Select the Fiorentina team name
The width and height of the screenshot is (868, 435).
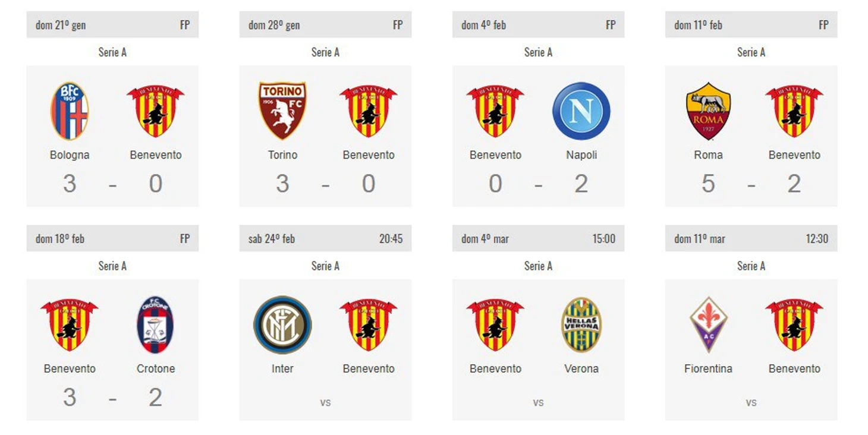[708, 369]
